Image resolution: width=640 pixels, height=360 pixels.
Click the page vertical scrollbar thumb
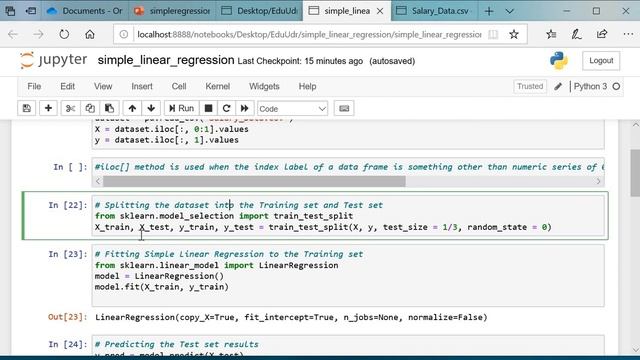(635, 173)
